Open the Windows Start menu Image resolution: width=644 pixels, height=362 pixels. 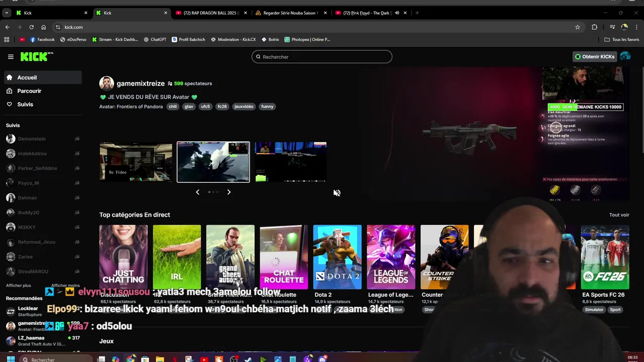[x=10, y=359]
